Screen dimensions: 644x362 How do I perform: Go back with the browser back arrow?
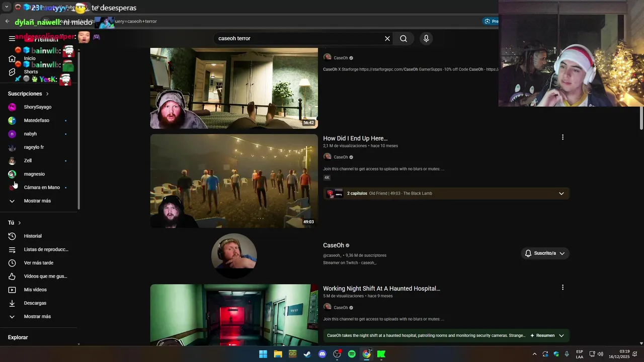tap(7, 21)
